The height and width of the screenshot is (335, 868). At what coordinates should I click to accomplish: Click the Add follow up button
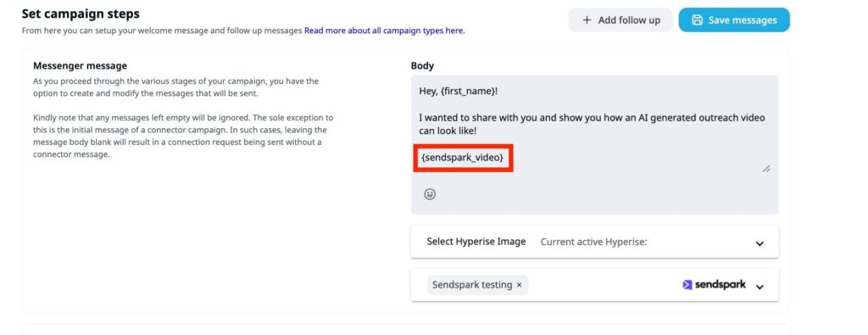point(620,20)
